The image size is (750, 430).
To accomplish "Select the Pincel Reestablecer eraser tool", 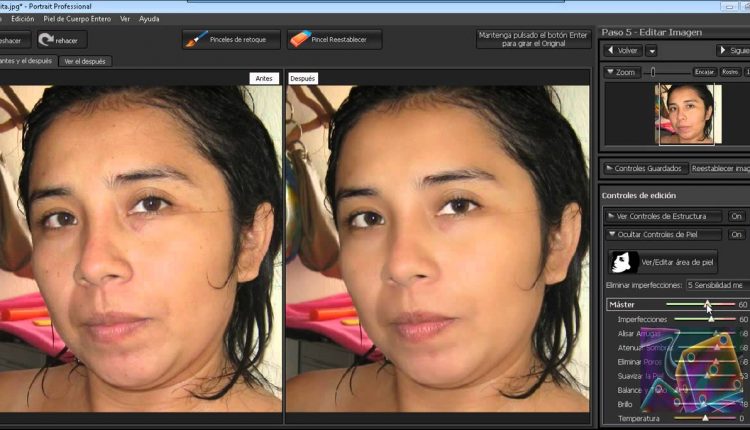I will click(x=335, y=39).
